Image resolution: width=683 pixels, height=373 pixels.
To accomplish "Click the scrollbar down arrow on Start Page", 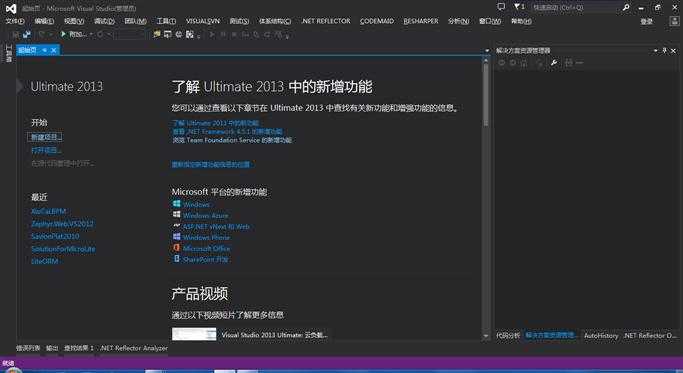I will (486, 336).
